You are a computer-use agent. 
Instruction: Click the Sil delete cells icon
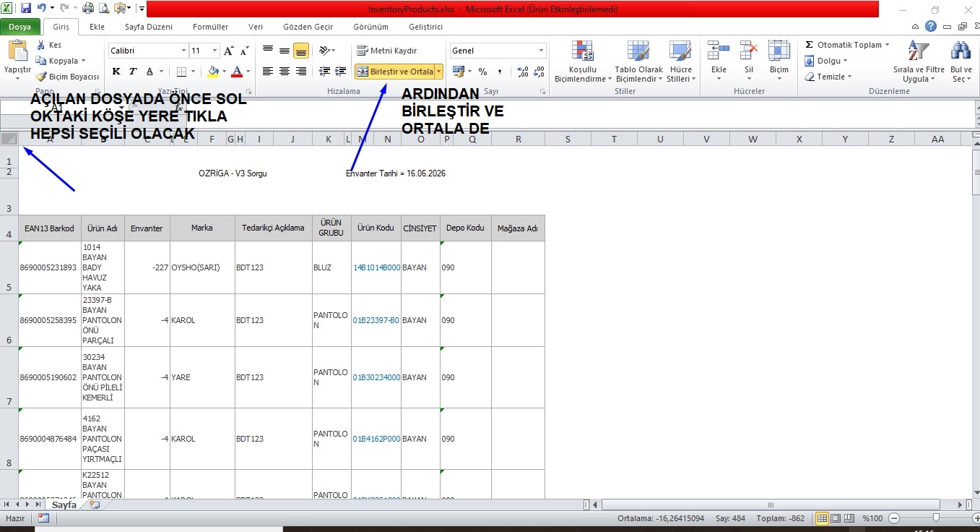[x=749, y=51]
